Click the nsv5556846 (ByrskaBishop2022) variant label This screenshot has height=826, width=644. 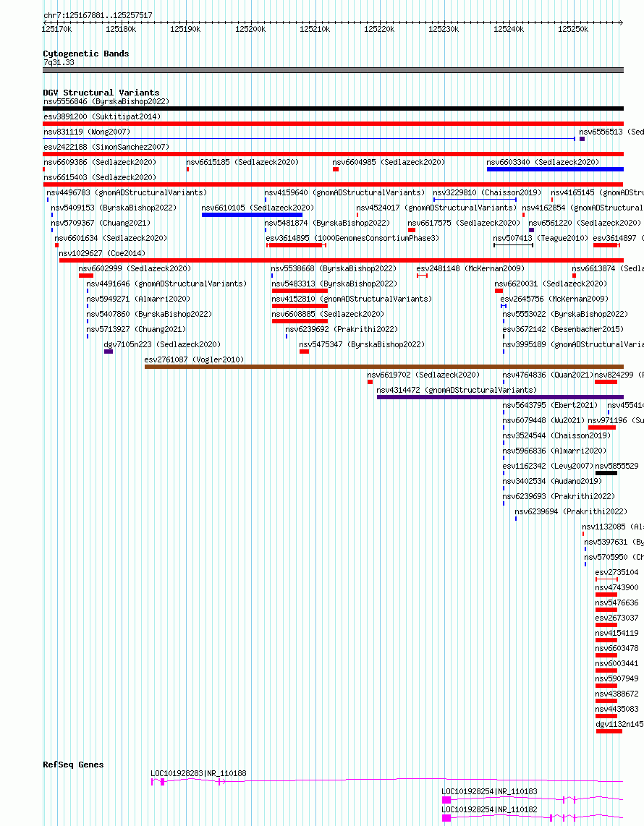coord(106,101)
